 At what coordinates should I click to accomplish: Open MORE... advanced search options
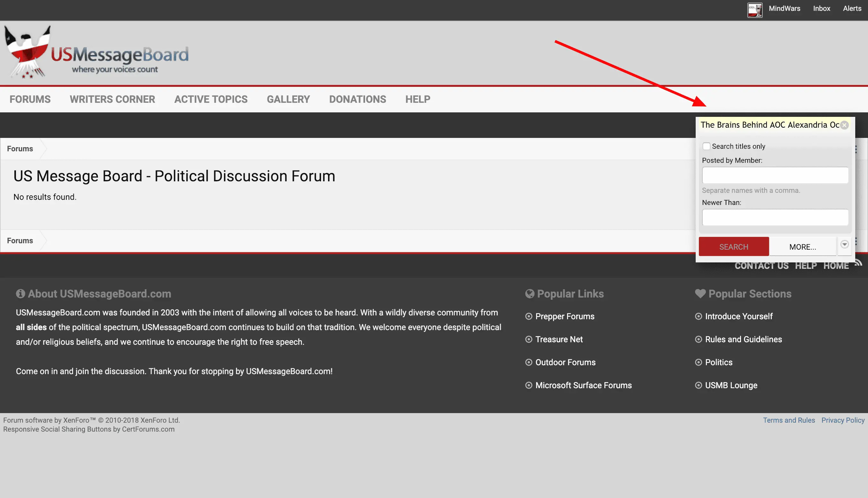(x=802, y=246)
